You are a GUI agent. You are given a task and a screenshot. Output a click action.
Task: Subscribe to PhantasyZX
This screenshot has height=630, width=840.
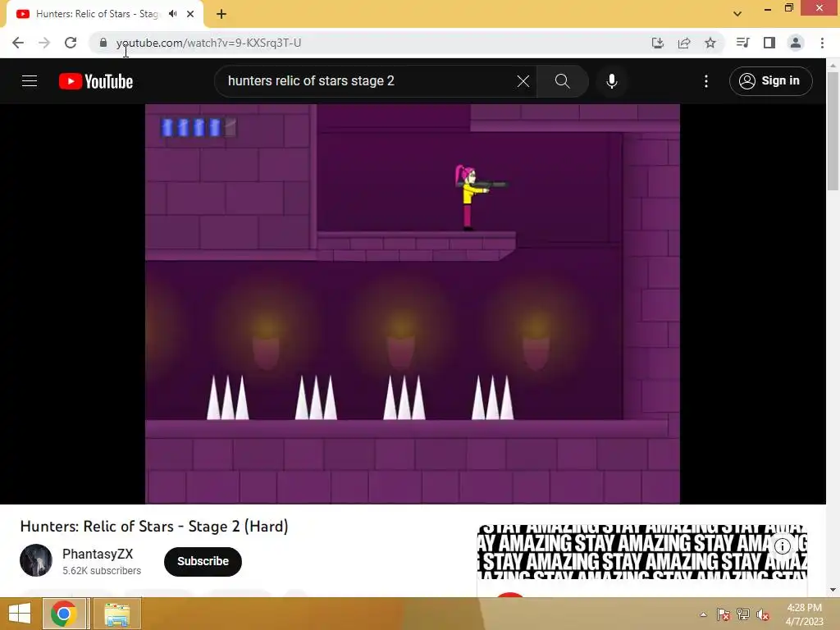coord(203,561)
